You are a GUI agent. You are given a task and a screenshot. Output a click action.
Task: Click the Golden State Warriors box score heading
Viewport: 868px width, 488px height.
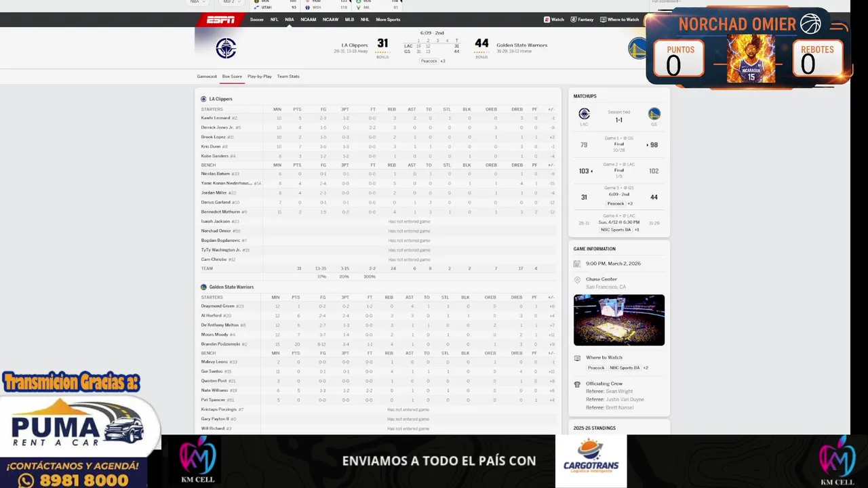pos(231,287)
